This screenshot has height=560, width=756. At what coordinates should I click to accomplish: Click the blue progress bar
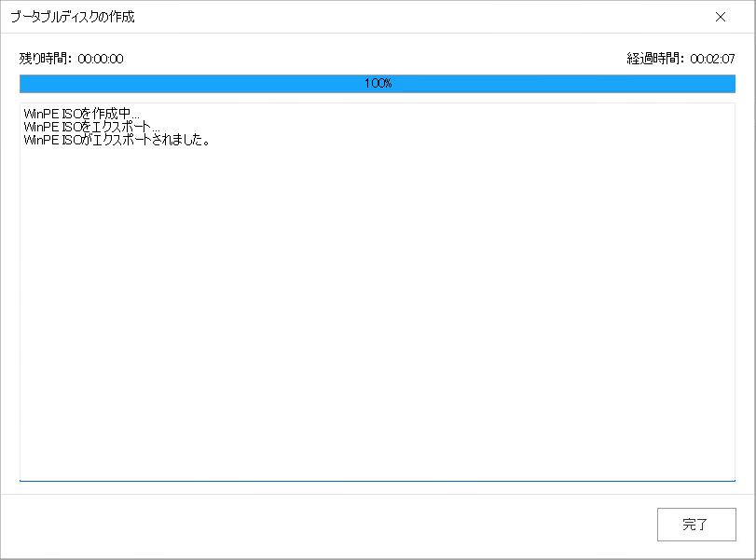[377, 83]
